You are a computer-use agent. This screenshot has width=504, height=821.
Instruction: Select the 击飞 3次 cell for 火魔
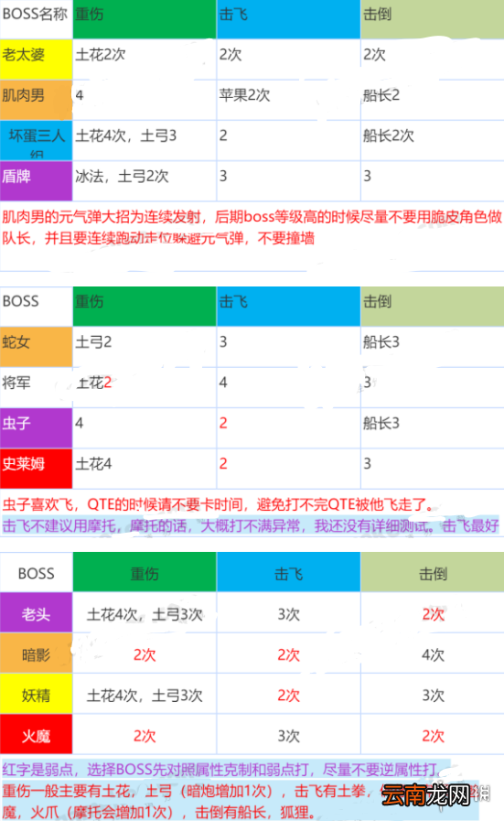pyautogui.click(x=289, y=736)
